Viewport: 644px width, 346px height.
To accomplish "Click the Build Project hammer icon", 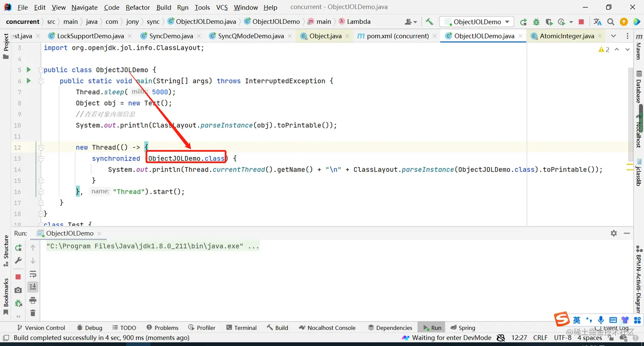I will [429, 22].
